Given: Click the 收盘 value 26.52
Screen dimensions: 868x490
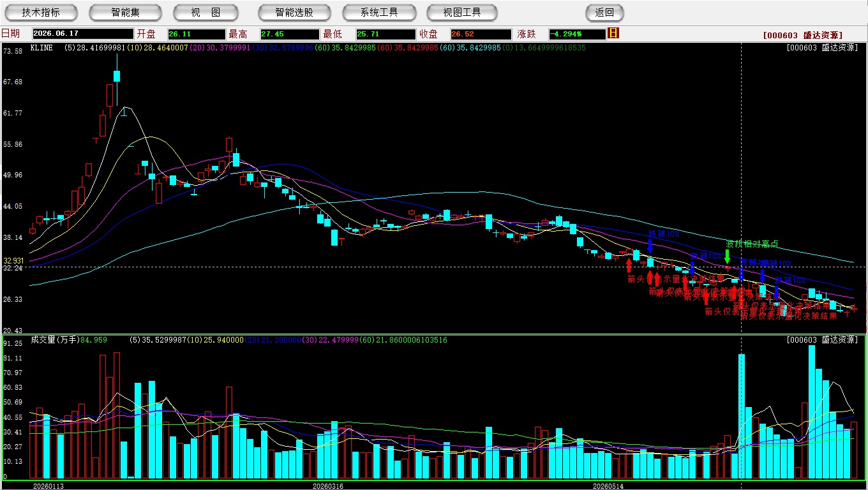Looking at the screenshot, I should [481, 34].
